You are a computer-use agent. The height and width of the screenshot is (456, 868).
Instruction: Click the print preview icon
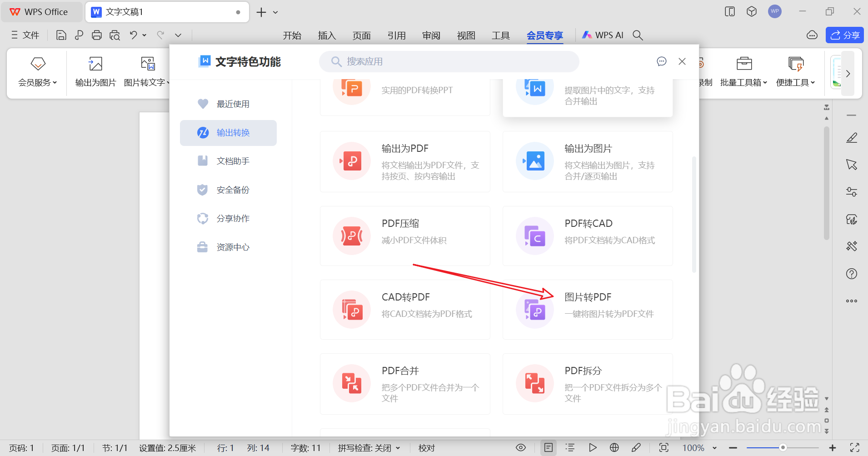pos(115,35)
